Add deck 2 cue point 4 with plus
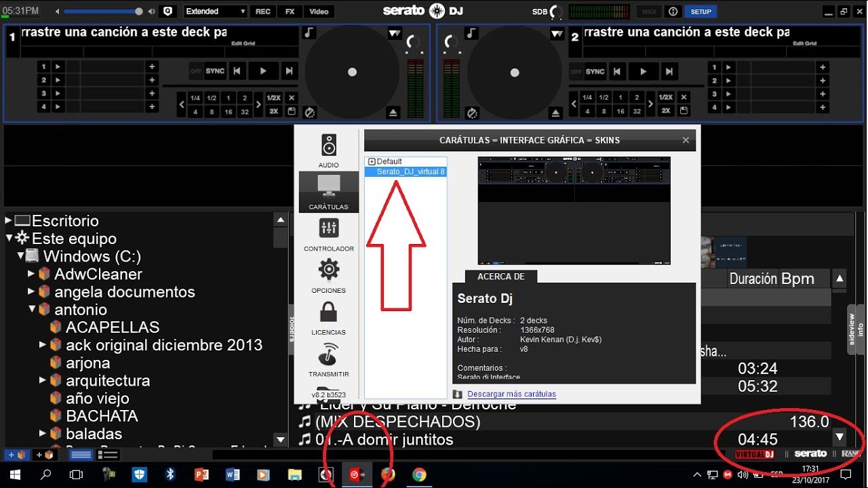 (823, 107)
